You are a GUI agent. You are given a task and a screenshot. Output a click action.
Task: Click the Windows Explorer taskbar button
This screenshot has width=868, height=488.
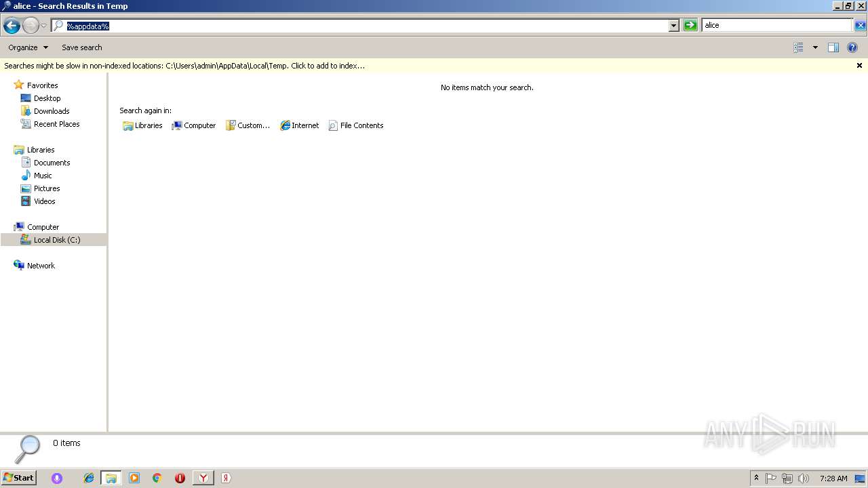pyautogui.click(x=111, y=478)
